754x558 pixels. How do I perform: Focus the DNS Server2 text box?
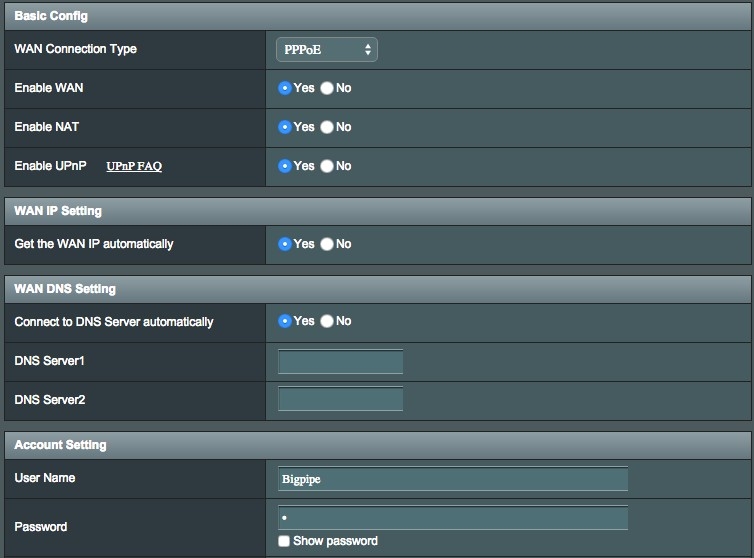click(340, 400)
